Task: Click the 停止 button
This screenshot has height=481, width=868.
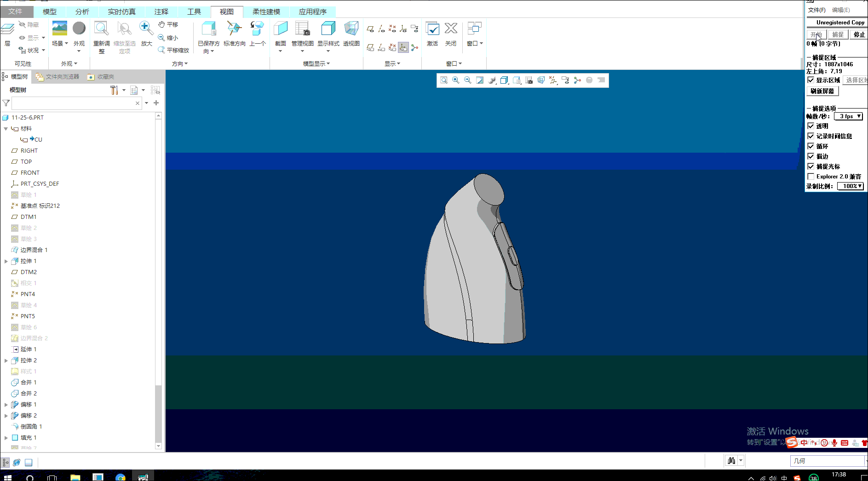Action: (859, 34)
